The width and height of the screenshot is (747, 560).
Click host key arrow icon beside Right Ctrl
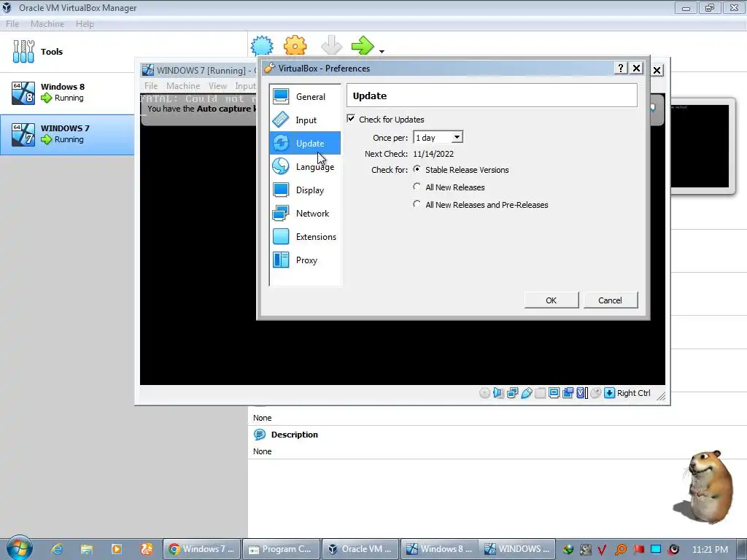click(x=609, y=393)
